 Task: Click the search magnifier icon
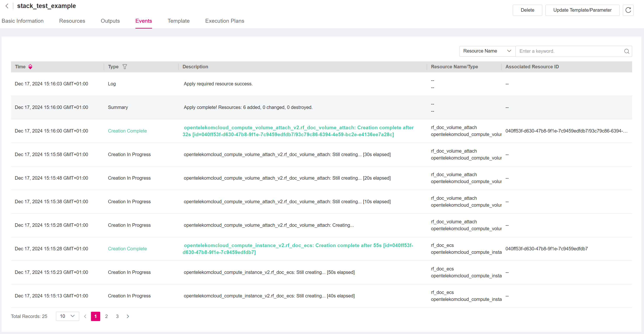coord(627,51)
